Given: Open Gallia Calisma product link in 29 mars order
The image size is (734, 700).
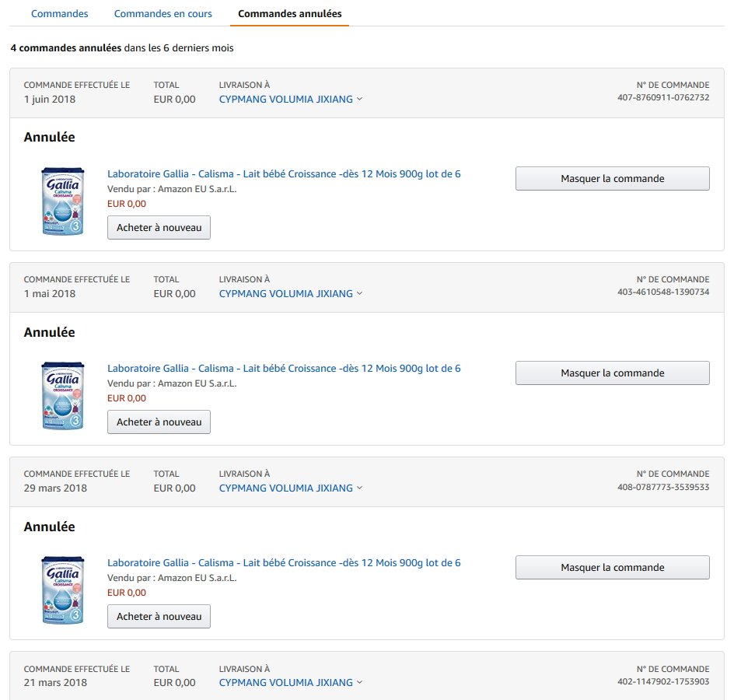Looking at the screenshot, I should 284,563.
